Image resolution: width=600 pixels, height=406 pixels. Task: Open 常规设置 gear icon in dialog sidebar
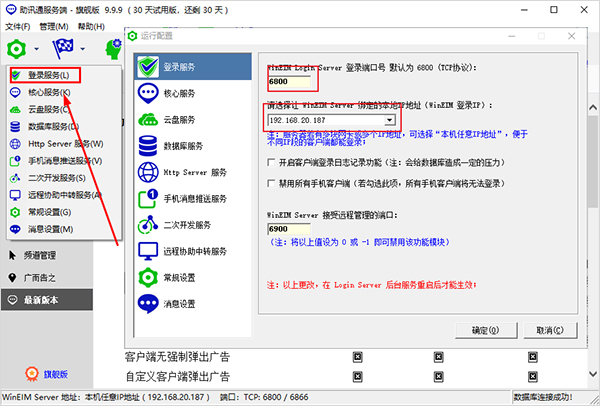pos(148,277)
